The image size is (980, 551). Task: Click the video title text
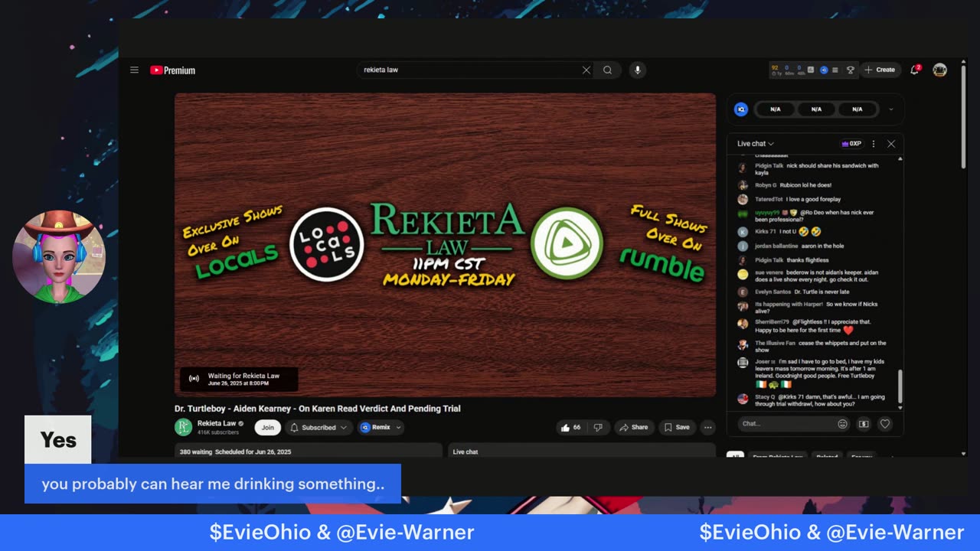(x=317, y=409)
